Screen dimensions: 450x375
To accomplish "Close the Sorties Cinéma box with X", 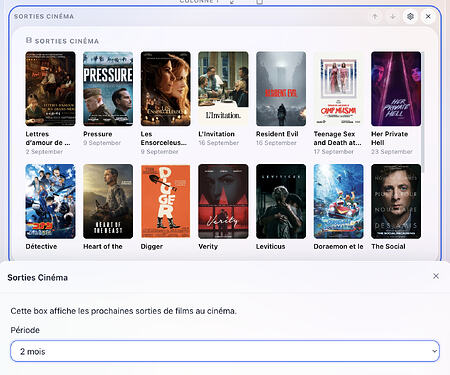I will [428, 16].
